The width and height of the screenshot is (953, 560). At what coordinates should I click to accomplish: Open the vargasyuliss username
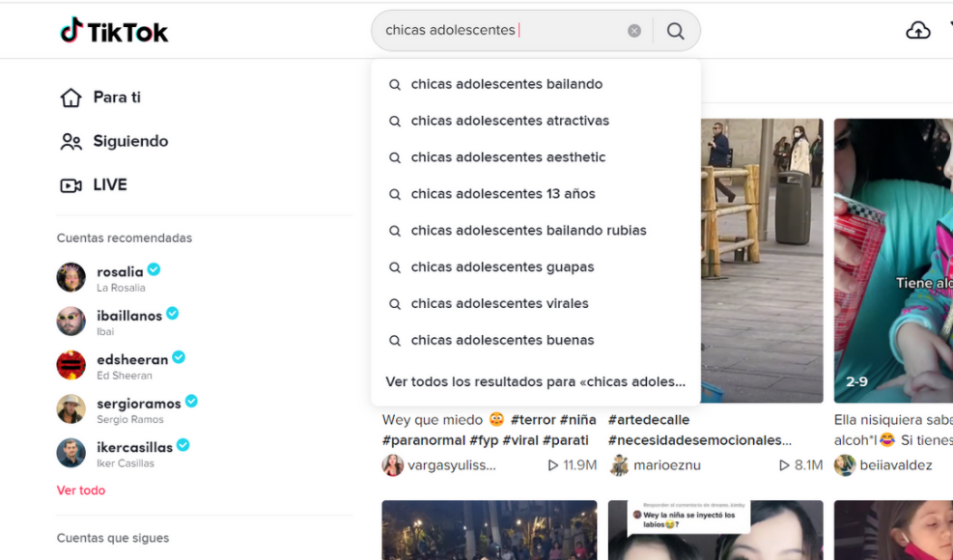[452, 465]
